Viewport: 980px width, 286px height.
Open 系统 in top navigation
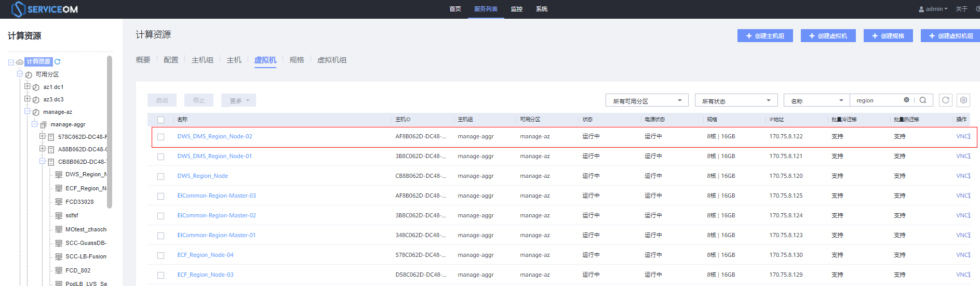point(542,9)
